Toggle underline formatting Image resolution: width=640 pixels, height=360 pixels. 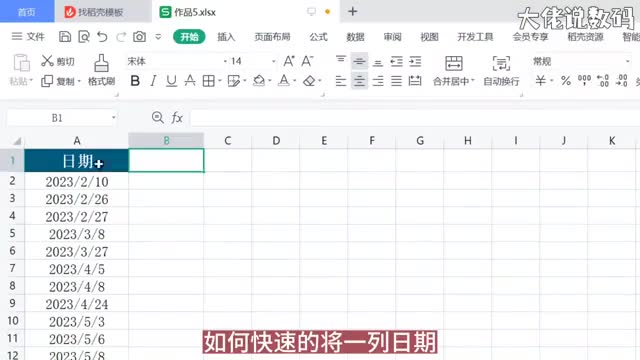tap(171, 81)
